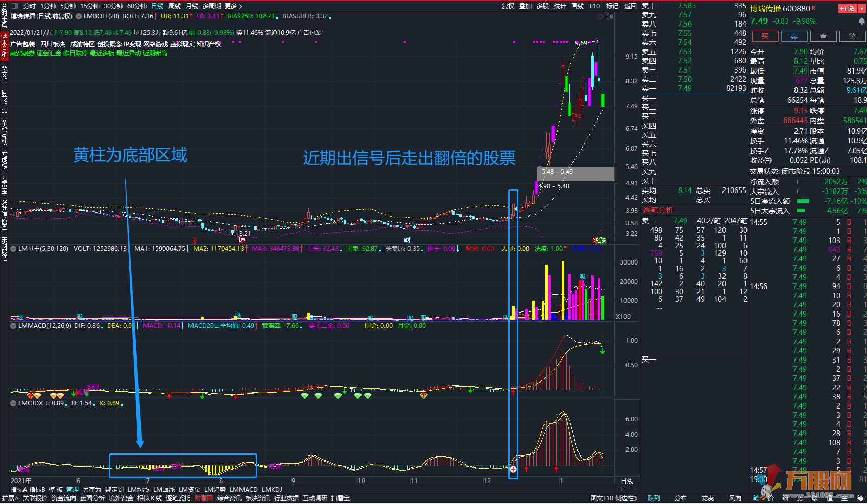Select the 30分钟 chart period
The width and height of the screenshot is (867, 504).
tap(113, 6)
